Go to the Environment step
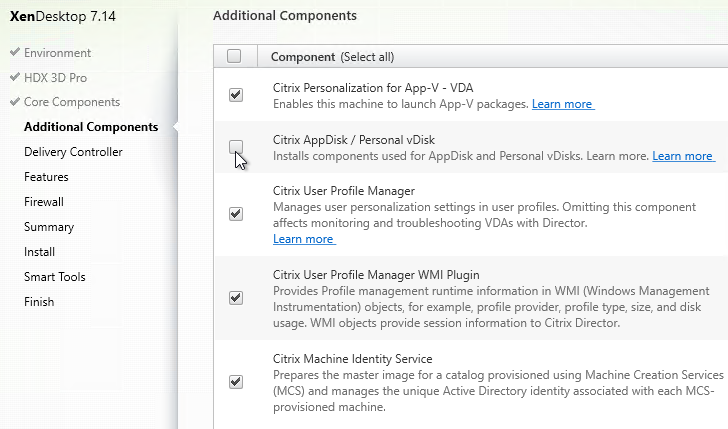Viewport: 728px width, 429px height. tap(58, 53)
